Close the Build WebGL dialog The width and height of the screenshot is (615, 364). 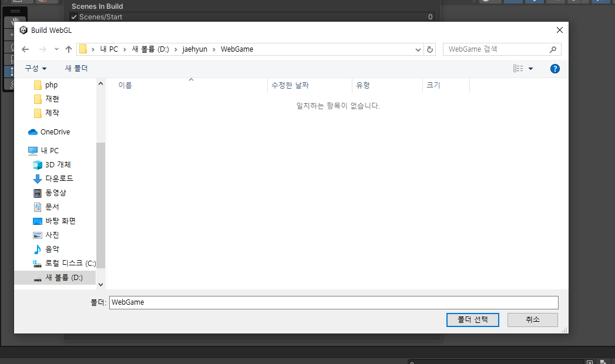pos(560,30)
